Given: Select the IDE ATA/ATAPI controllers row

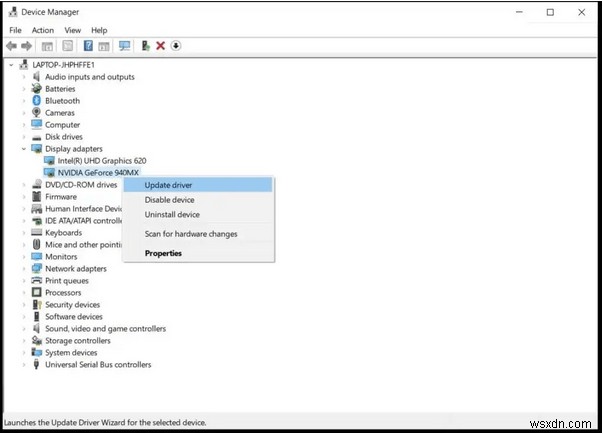Looking at the screenshot, I should [x=83, y=221].
